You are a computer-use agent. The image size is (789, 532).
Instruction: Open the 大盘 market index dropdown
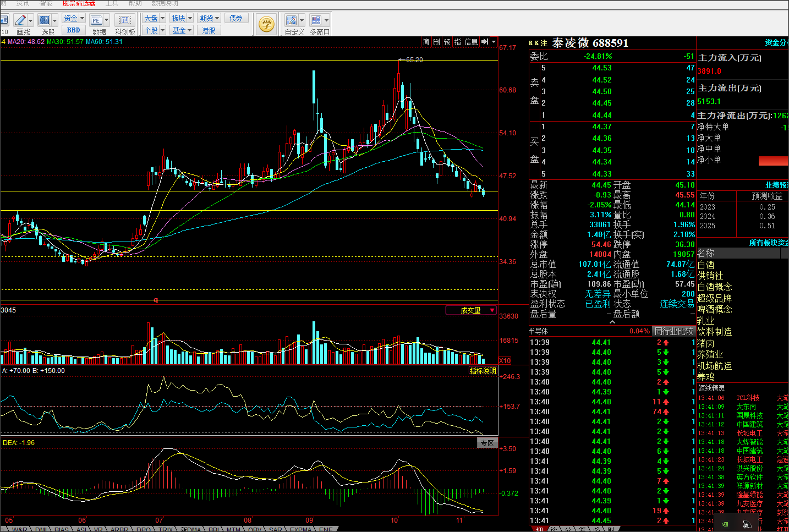tap(154, 18)
